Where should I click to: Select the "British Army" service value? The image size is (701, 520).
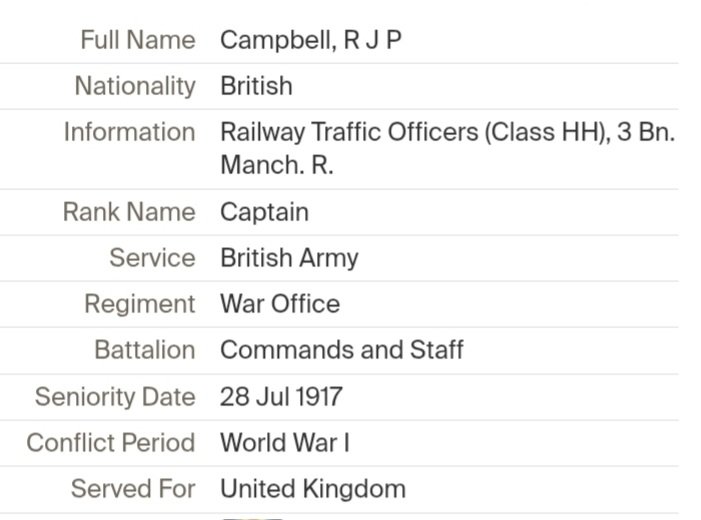point(289,258)
